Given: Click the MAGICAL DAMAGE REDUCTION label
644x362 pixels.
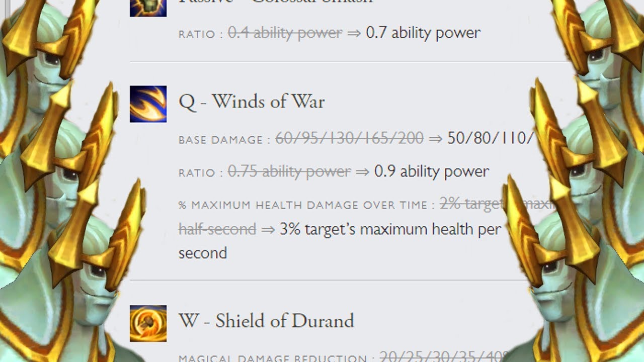Looking at the screenshot, I should click(273, 358).
